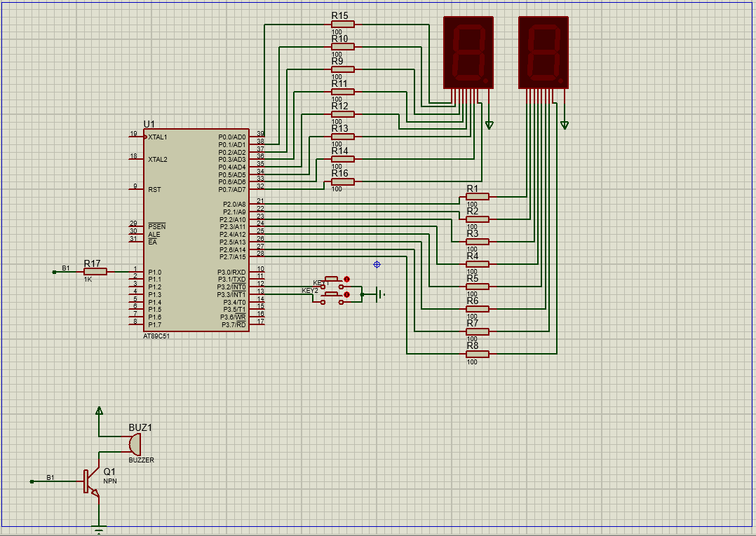Select resistor R8 symbol
756x536 pixels.
pos(478,354)
